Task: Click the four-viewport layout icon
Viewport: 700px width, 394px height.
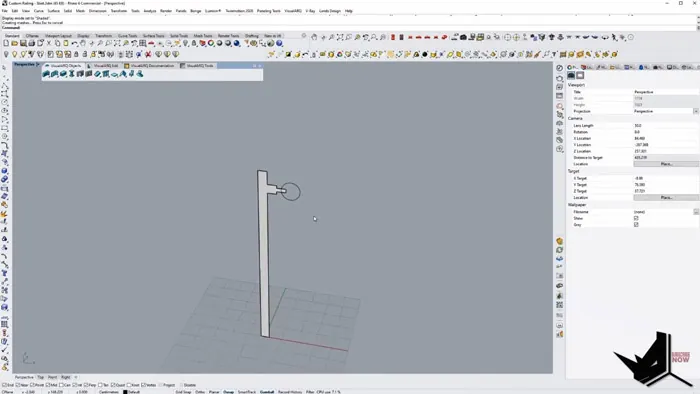Action: 142,43
